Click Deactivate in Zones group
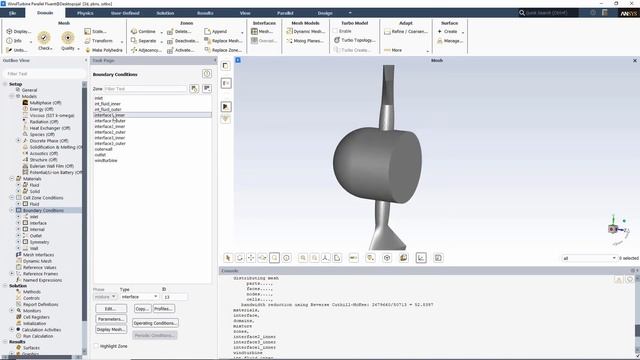Screen dimensions: 640x360 (x=182, y=41)
